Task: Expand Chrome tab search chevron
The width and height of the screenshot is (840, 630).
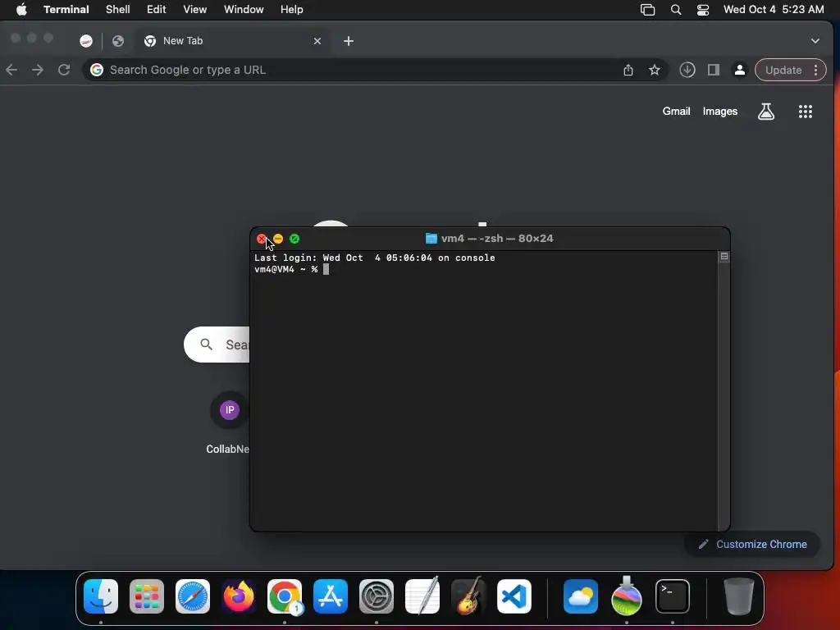Action: coord(815,41)
